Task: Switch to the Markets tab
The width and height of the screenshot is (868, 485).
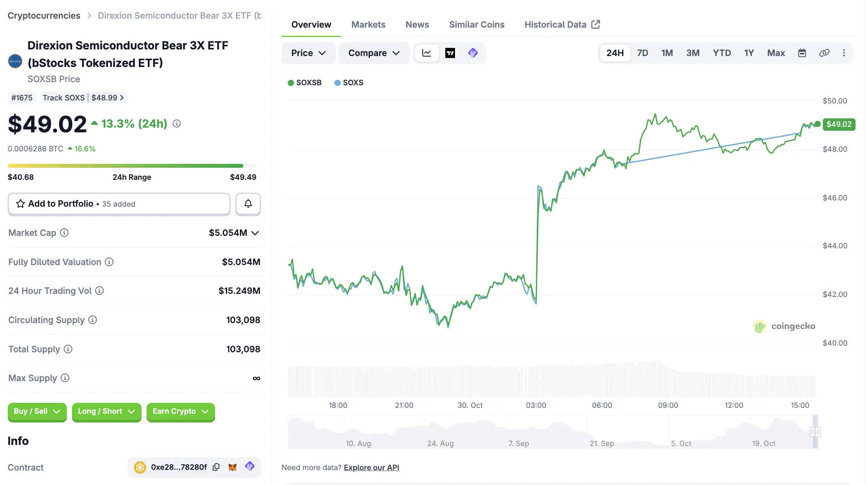Action: pos(368,25)
